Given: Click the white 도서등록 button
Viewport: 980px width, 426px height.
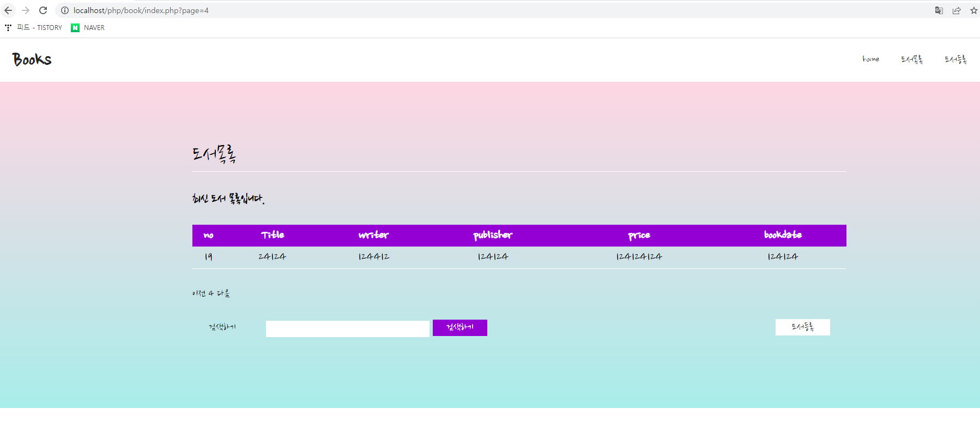Looking at the screenshot, I should pyautogui.click(x=803, y=327).
